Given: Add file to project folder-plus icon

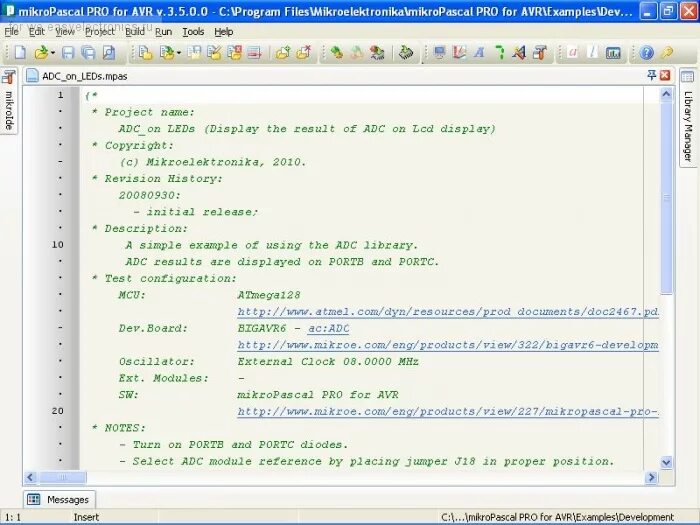Looking at the screenshot, I should 283,53.
